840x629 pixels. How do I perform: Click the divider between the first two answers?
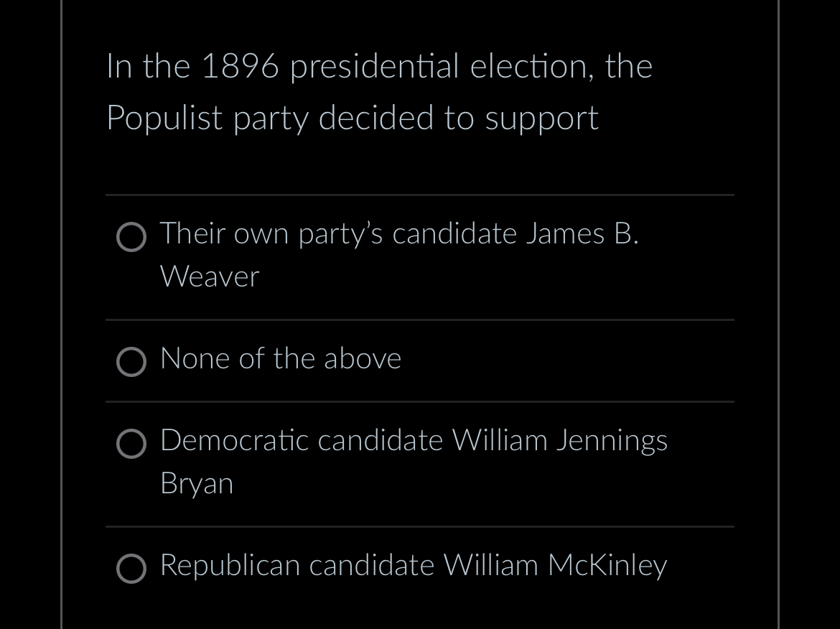[419, 319]
